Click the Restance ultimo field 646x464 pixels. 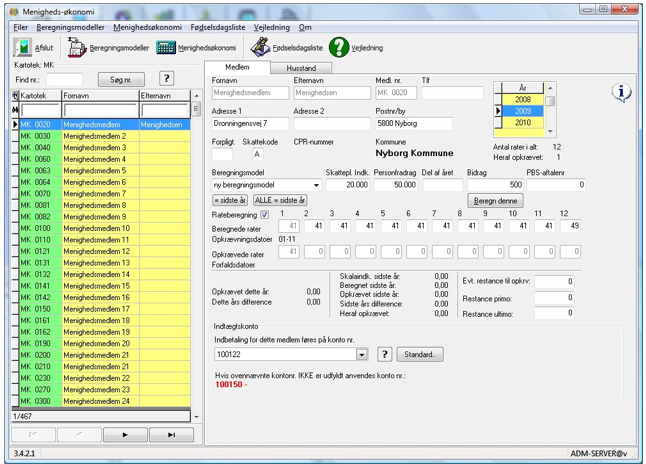554,314
